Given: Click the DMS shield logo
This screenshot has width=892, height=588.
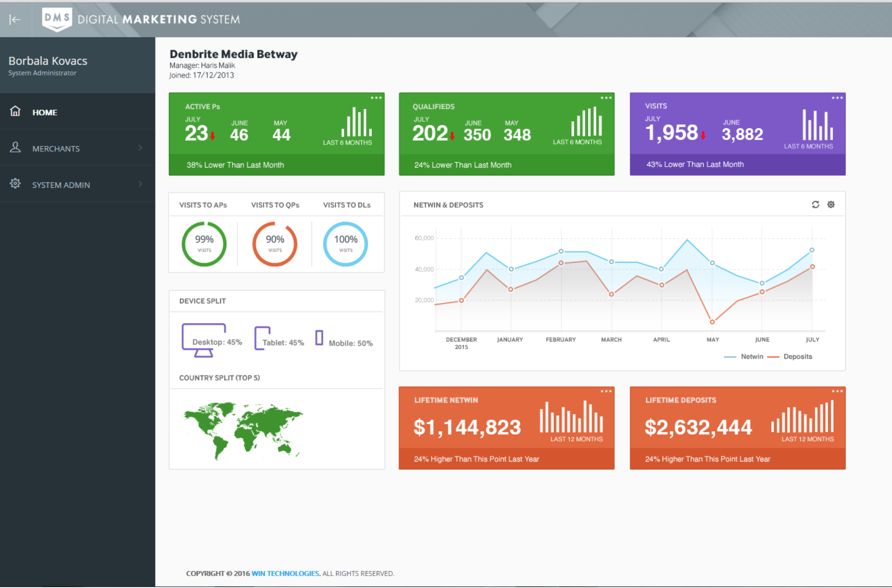Looking at the screenshot, I should pyautogui.click(x=57, y=19).
